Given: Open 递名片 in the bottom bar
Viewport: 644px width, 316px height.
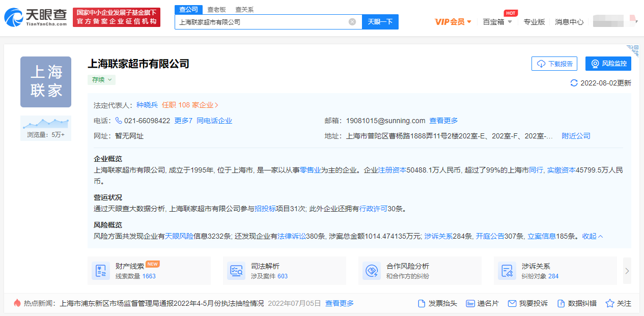Looking at the screenshot, I should [483, 303].
